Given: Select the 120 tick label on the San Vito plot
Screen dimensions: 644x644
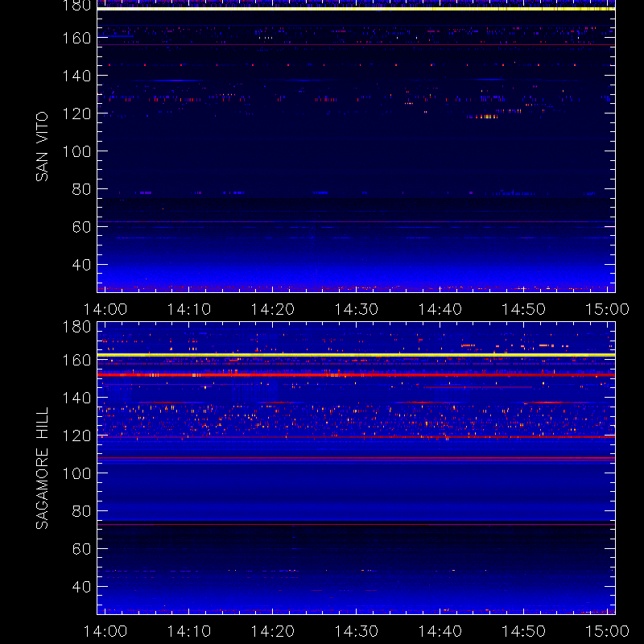Looking at the screenshot, I should [76, 114].
